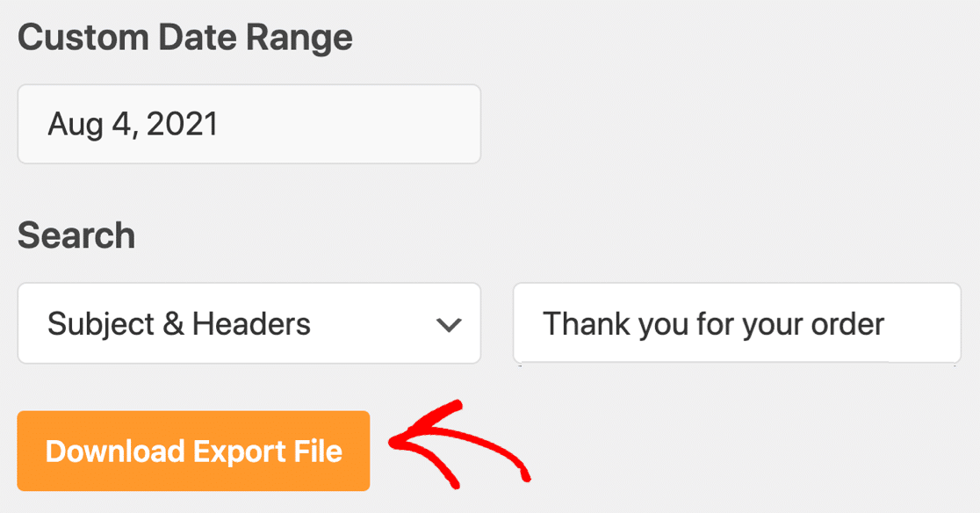
Task: Click the Custom Date Range heading
Action: [185, 37]
